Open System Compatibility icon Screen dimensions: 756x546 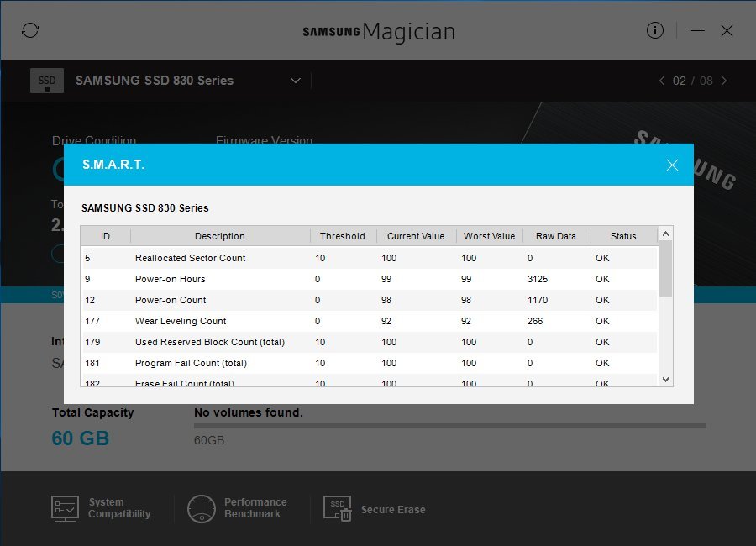tap(65, 508)
